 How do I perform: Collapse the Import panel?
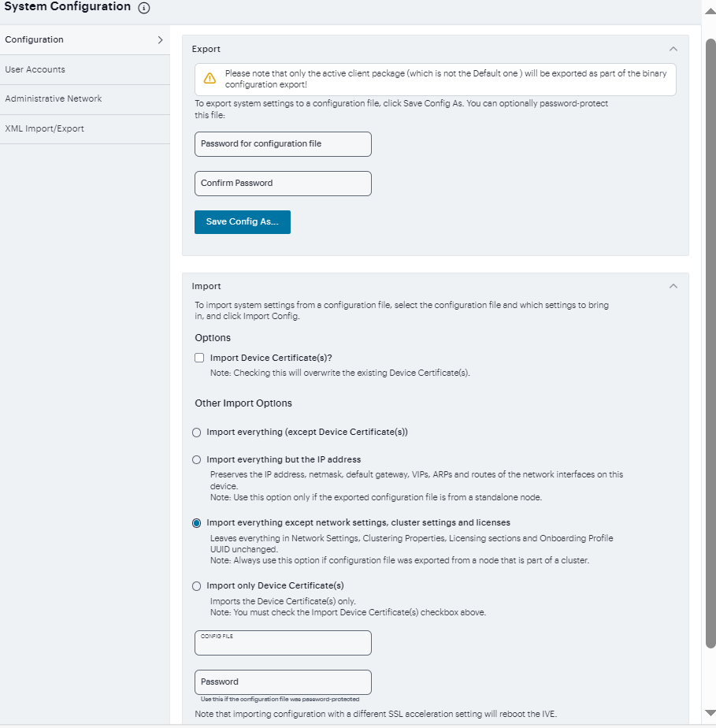click(673, 286)
